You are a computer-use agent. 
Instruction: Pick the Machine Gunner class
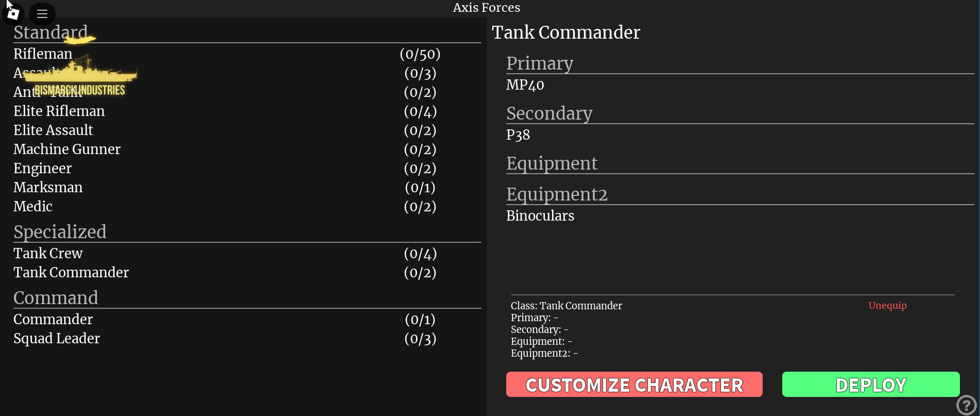[x=247, y=149]
